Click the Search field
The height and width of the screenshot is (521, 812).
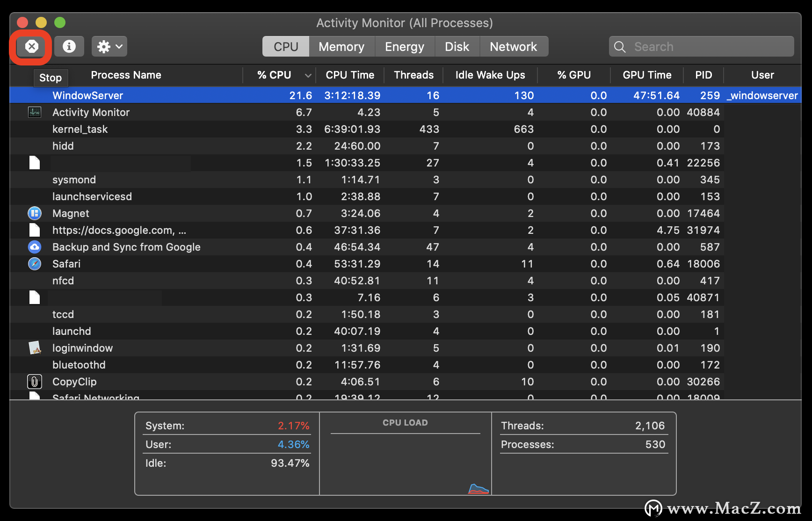(x=701, y=46)
